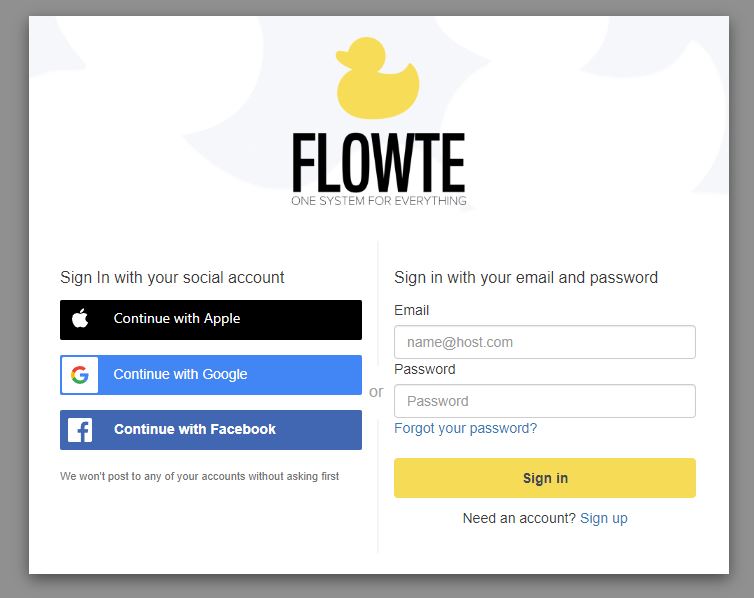Continue with Apple sign-in
This screenshot has height=598, width=754.
[211, 320]
